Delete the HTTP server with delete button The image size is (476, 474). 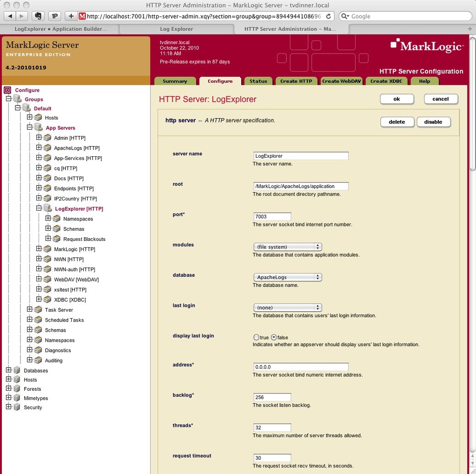click(x=397, y=122)
